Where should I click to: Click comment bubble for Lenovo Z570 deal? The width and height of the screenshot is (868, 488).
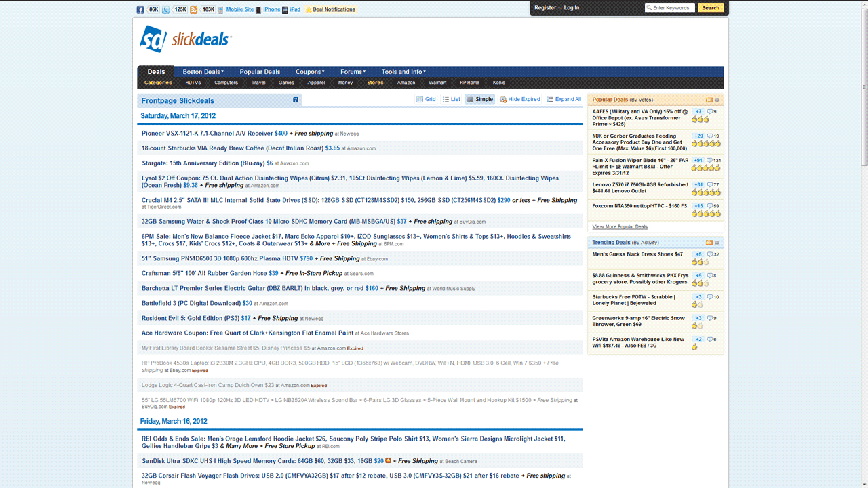(x=710, y=184)
